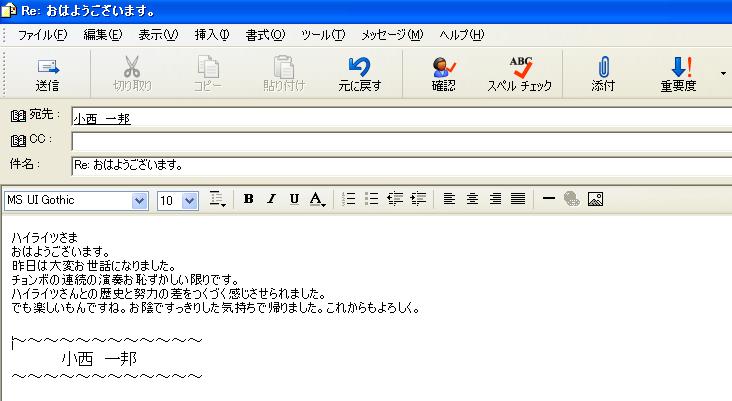Open the Tools (ツール) menu

point(322,35)
